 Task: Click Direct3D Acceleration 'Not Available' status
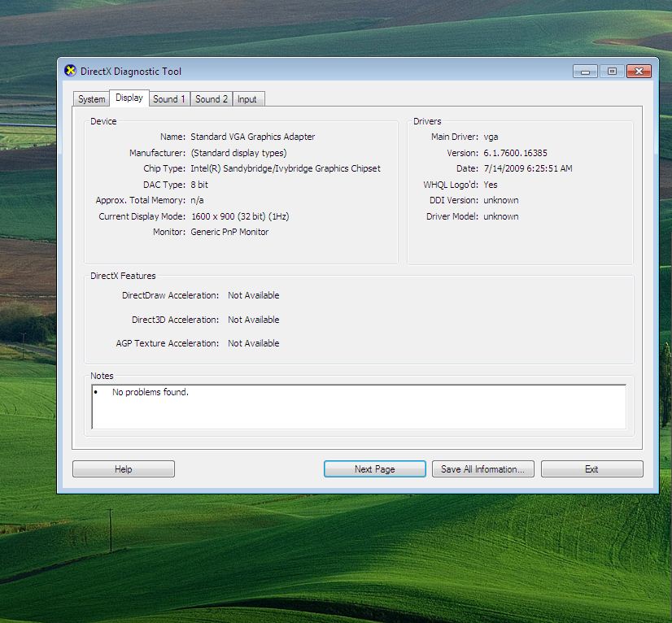click(253, 320)
